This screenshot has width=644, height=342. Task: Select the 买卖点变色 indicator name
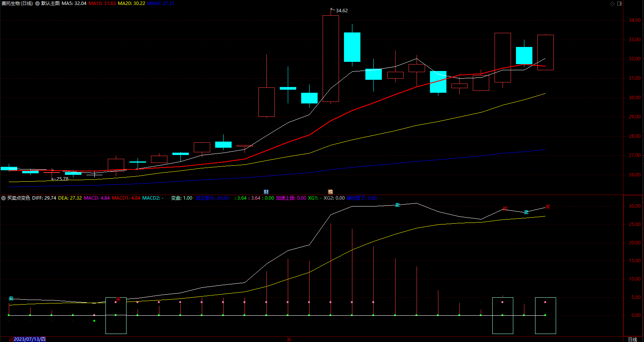pyautogui.click(x=19, y=198)
